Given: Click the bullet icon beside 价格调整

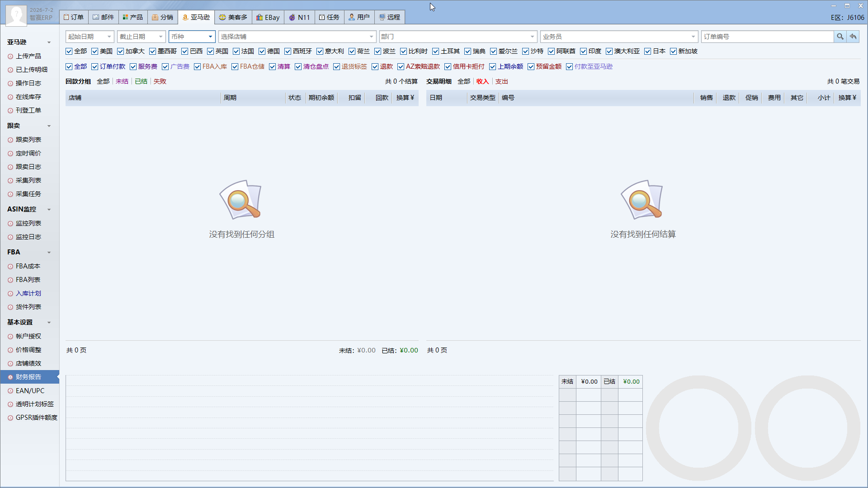Looking at the screenshot, I should (10, 350).
